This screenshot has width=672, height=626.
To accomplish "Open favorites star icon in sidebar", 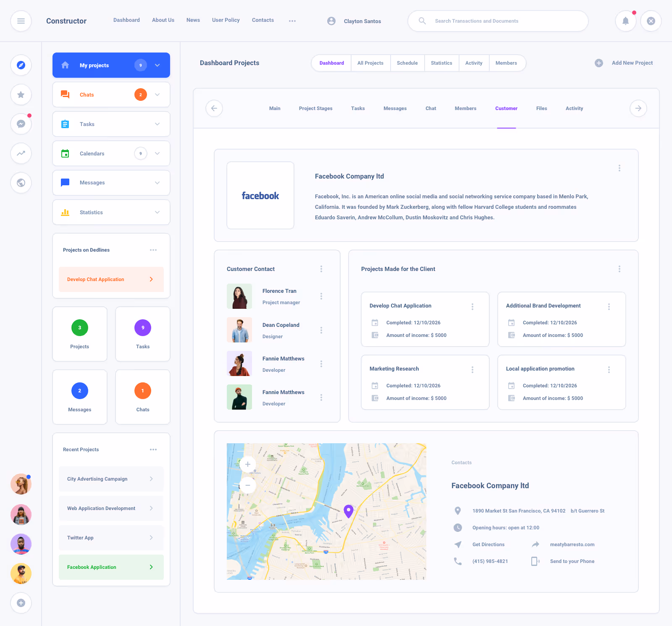I will tap(21, 95).
